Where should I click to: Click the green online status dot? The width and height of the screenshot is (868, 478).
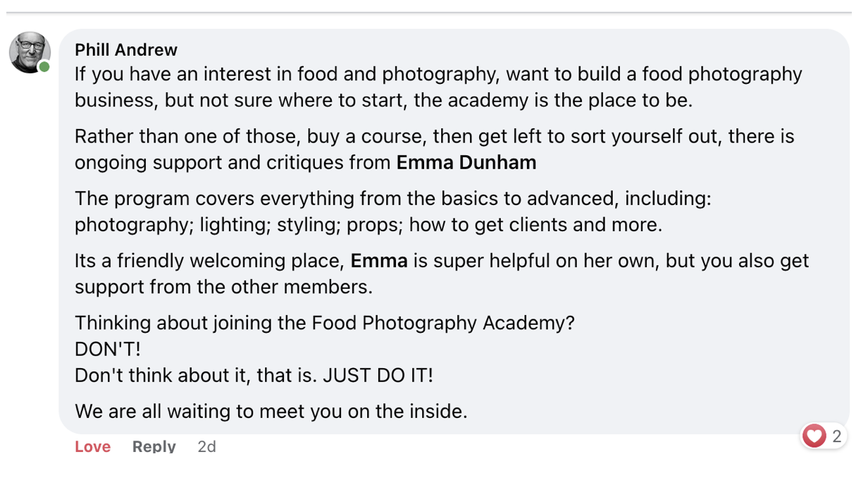click(x=44, y=67)
